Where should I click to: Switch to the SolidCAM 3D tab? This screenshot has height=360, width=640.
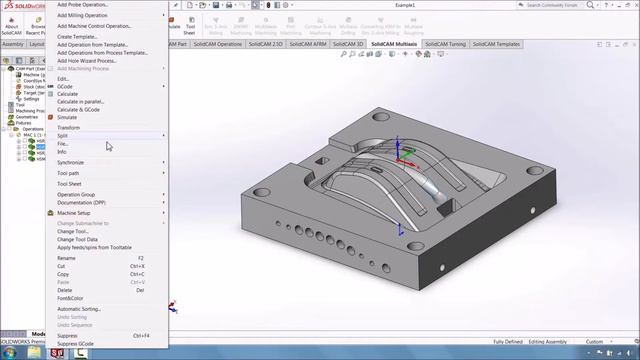click(x=348, y=44)
